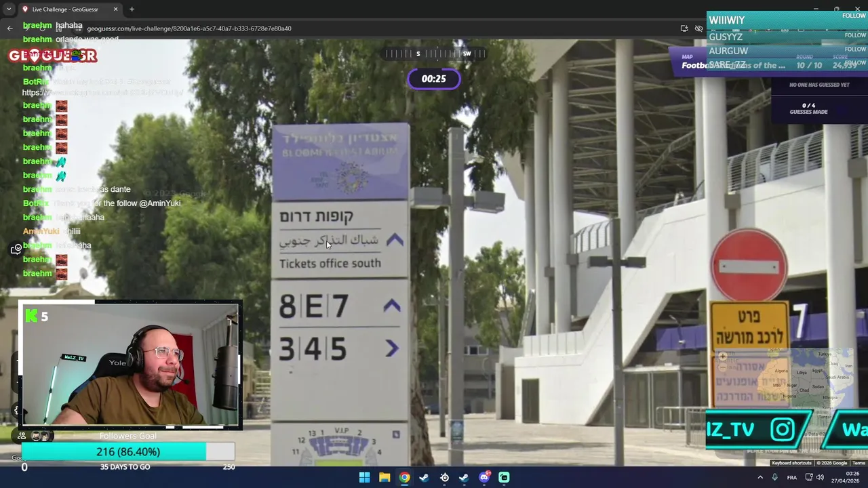
Task: Click the install/cast icon in address bar
Action: 684,28
